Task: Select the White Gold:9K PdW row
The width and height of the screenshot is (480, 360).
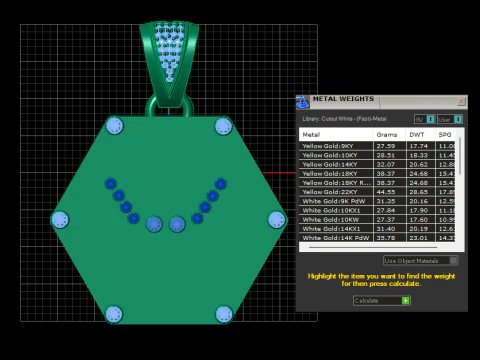Action: [x=377, y=201]
